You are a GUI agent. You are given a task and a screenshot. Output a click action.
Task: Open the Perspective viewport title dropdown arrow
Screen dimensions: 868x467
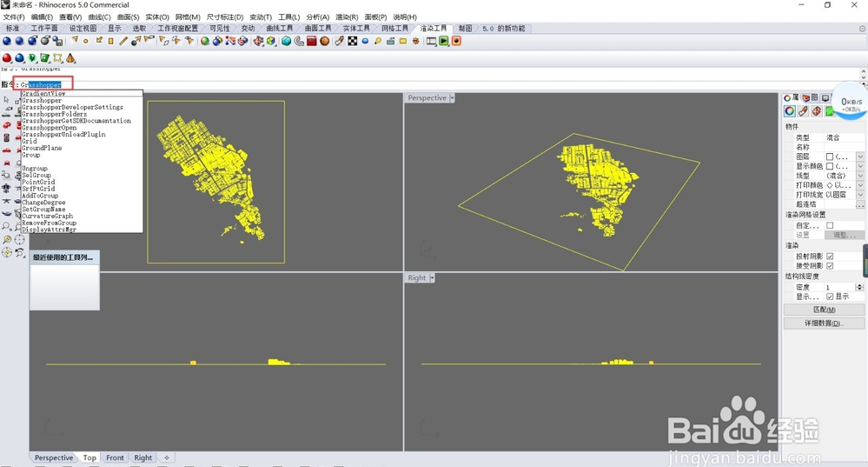(x=453, y=98)
